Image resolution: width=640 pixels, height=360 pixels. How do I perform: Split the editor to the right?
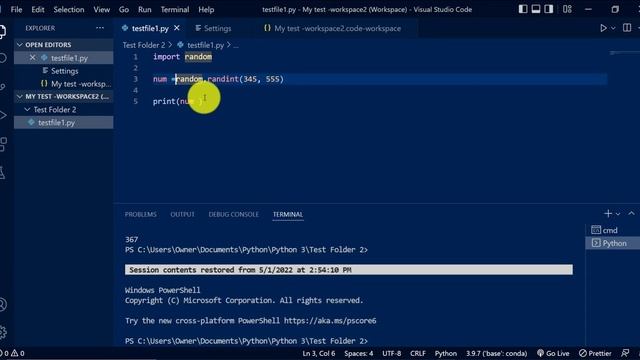tap(627, 28)
